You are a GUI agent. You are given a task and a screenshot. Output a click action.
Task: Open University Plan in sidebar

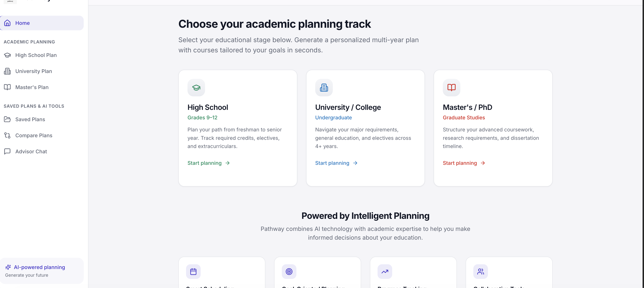pos(33,71)
